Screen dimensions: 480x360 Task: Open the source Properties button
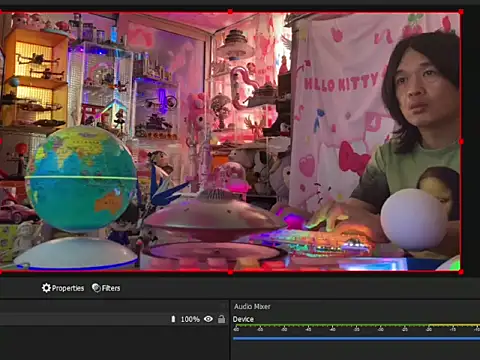pos(63,288)
